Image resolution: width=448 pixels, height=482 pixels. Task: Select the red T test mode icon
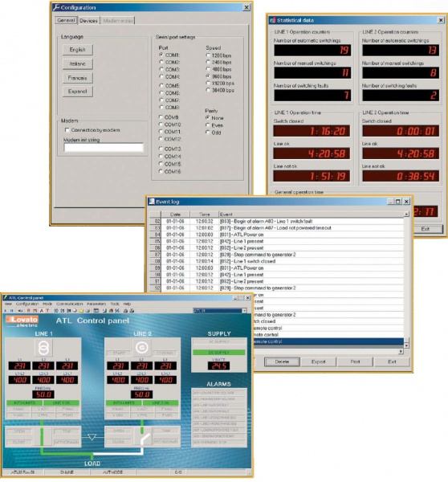[47, 310]
